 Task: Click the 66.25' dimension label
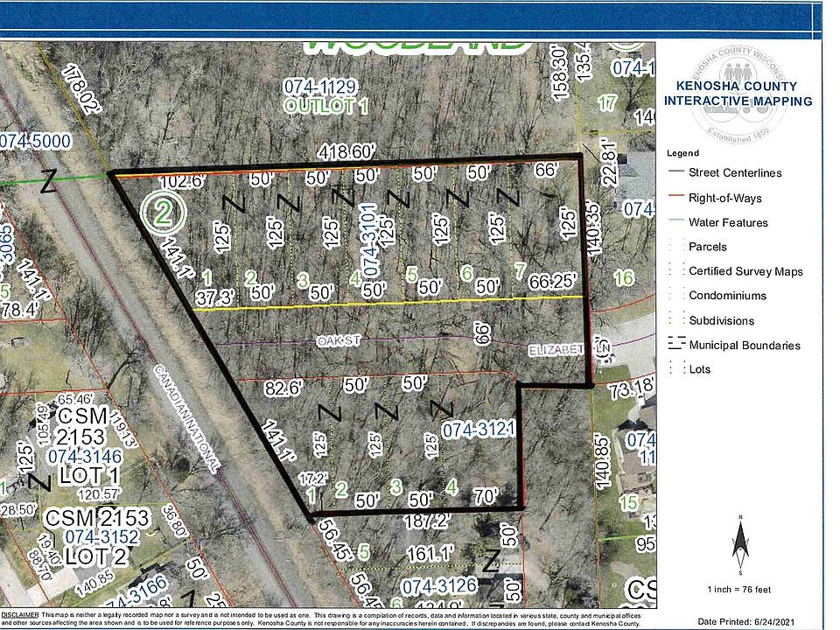pyautogui.click(x=552, y=281)
